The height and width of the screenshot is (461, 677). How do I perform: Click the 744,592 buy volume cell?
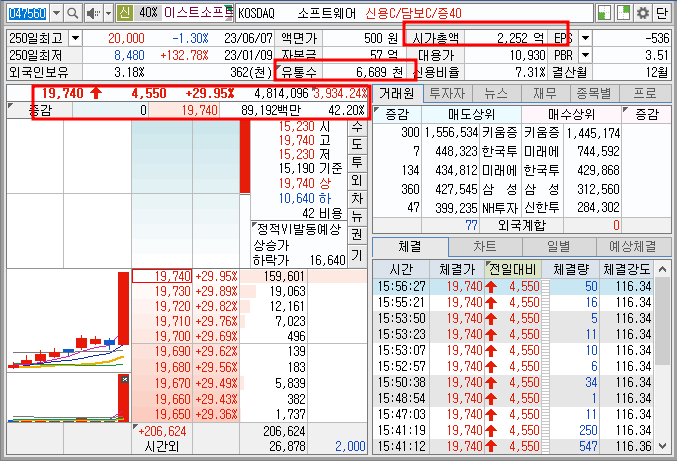[x=592, y=151]
